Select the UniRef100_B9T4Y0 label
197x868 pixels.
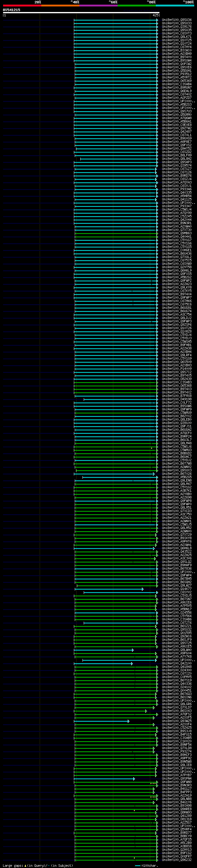pos(177,57)
